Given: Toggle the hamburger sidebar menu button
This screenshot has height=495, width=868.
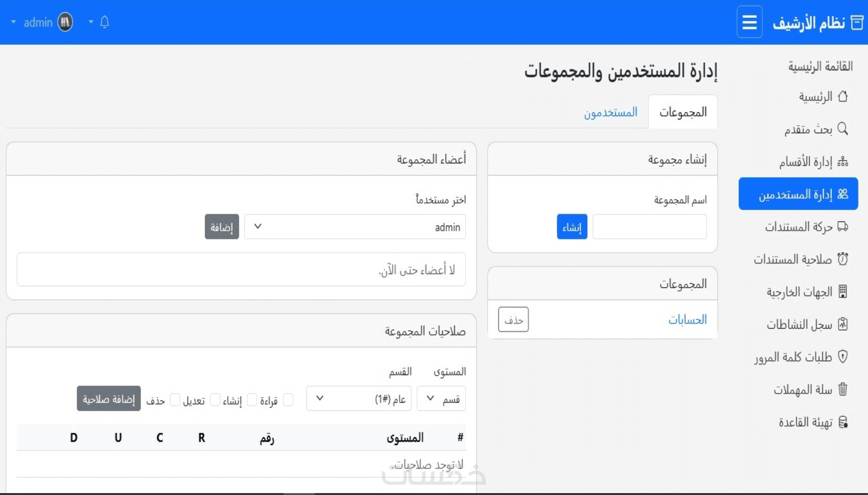Looking at the screenshot, I should [x=750, y=22].
